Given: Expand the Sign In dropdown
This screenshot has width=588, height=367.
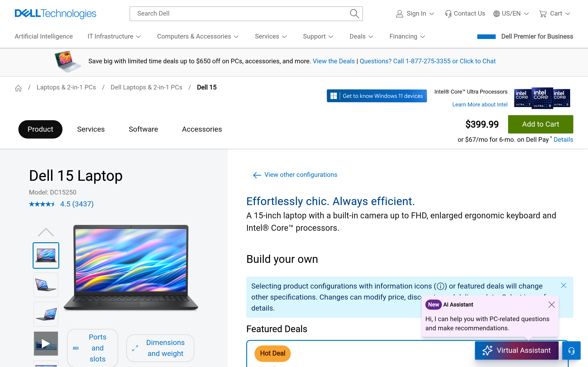Looking at the screenshot, I should (415, 14).
